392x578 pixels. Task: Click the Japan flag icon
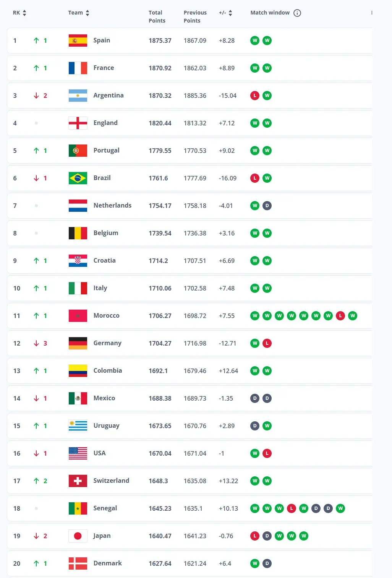coord(78,536)
